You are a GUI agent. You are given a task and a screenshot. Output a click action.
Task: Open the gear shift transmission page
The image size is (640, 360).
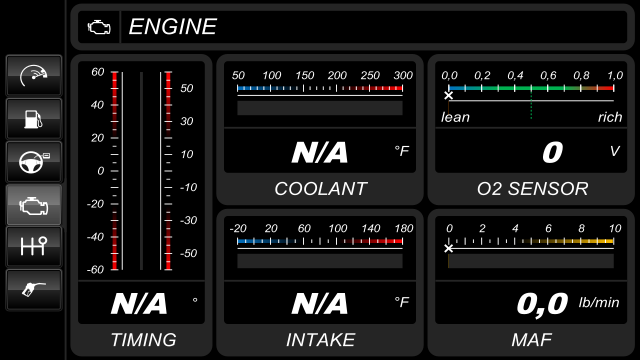[x=34, y=247]
